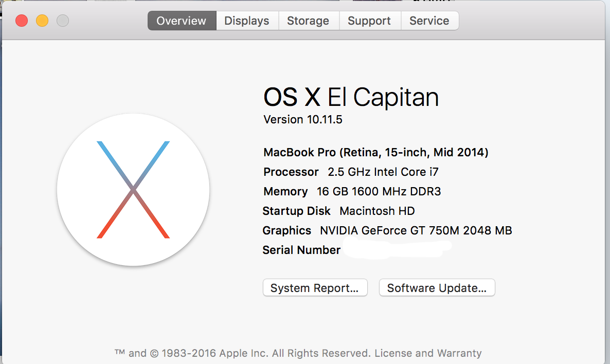Click the OS X El Capitan X logo
Viewport: 610px width, 364px height.
(x=133, y=190)
